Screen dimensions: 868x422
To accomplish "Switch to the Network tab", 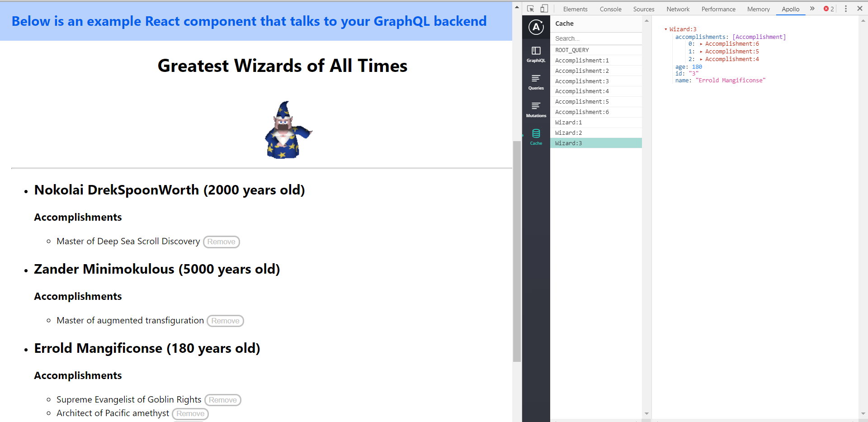I will [x=678, y=9].
